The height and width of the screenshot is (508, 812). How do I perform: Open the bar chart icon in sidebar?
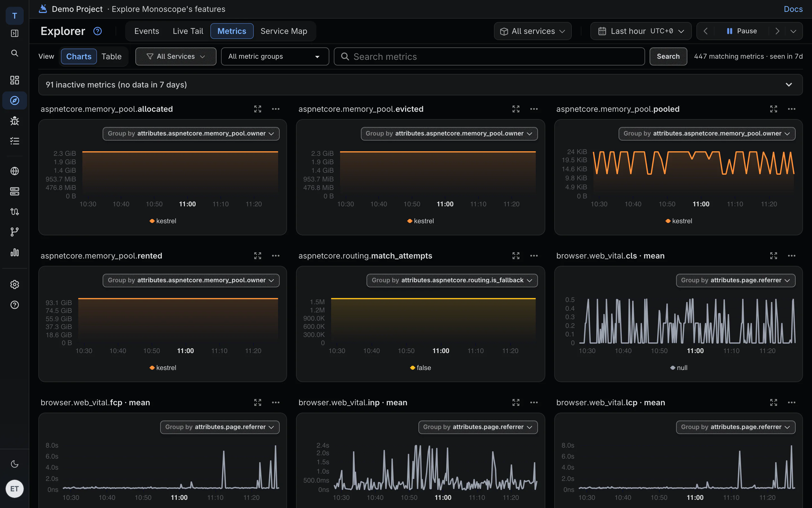14,252
